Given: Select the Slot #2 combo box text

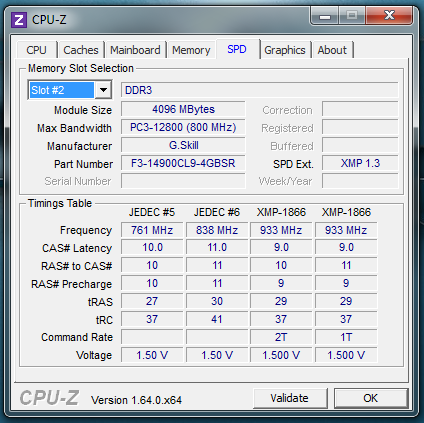Looking at the screenshot, I should click(x=62, y=90).
